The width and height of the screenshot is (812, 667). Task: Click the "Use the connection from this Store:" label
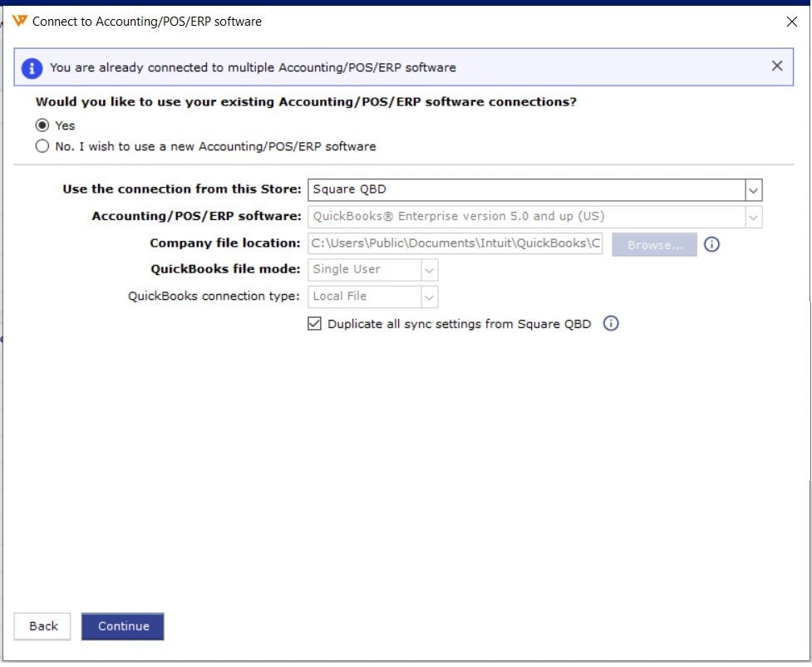pos(182,189)
